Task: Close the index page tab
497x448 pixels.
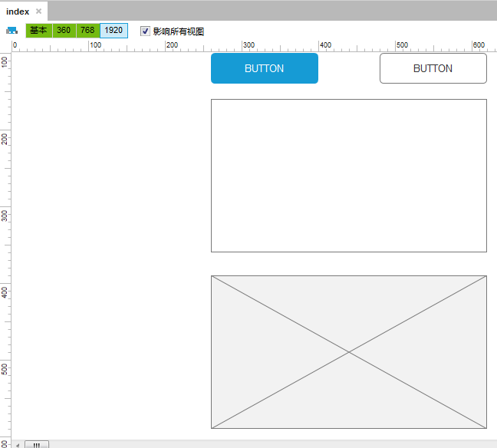Action: tap(38, 12)
